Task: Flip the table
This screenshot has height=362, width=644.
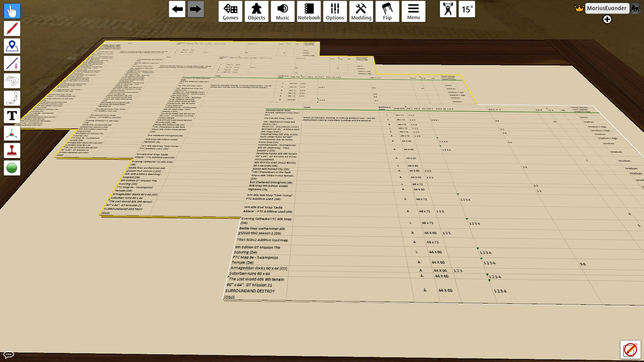Action: pos(387,11)
